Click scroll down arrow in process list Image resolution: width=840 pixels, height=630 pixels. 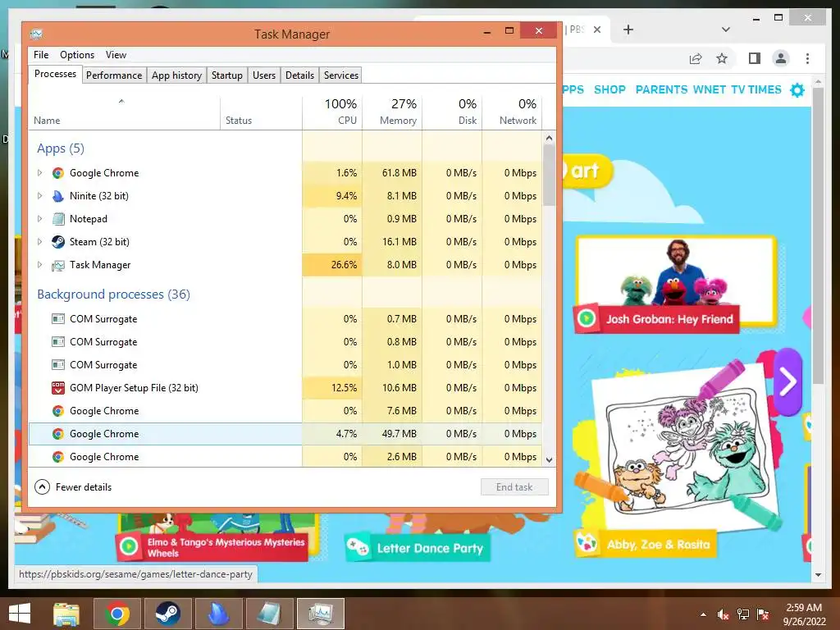tap(549, 459)
